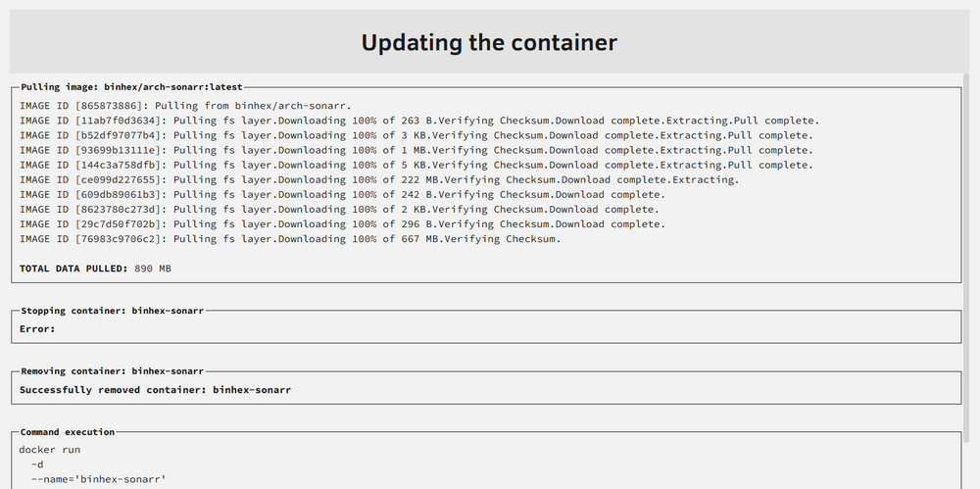Click the 144c3a758dfb layer log line
Viewport: 980px width, 489px height.
[x=416, y=165]
